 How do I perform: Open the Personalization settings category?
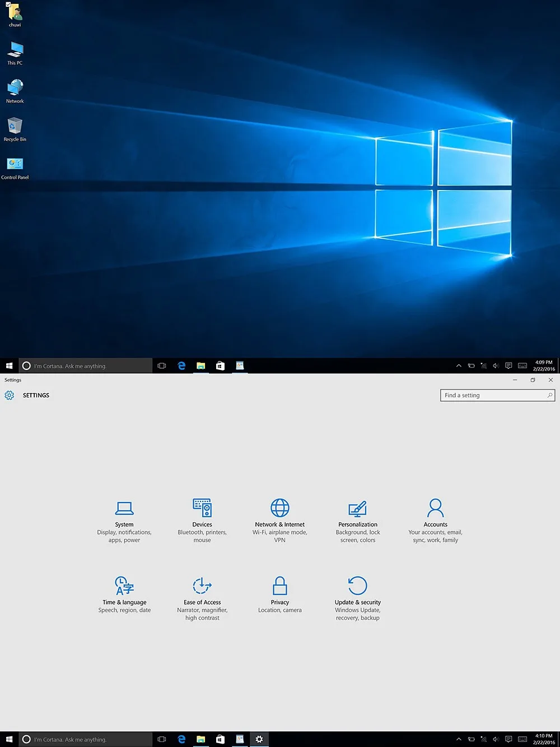[358, 522]
